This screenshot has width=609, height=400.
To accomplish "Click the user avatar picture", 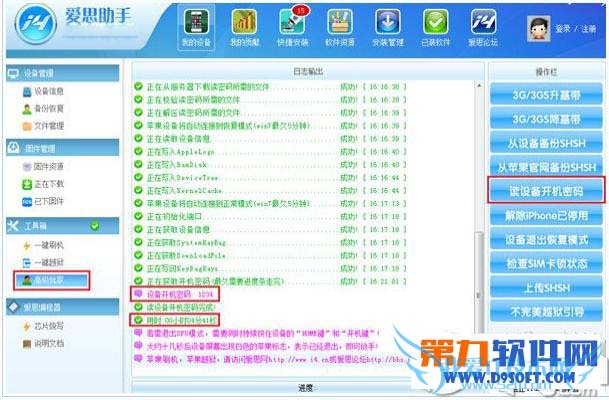I will click(539, 28).
